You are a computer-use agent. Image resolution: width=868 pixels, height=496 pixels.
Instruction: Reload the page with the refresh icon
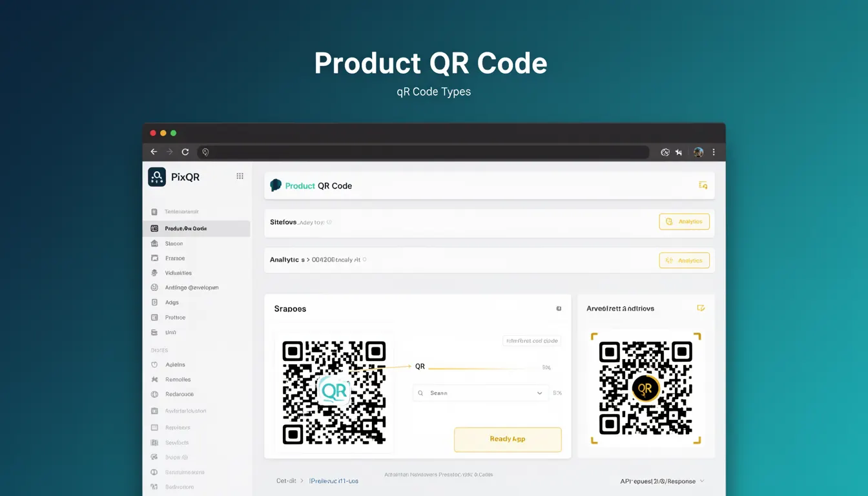tap(185, 152)
